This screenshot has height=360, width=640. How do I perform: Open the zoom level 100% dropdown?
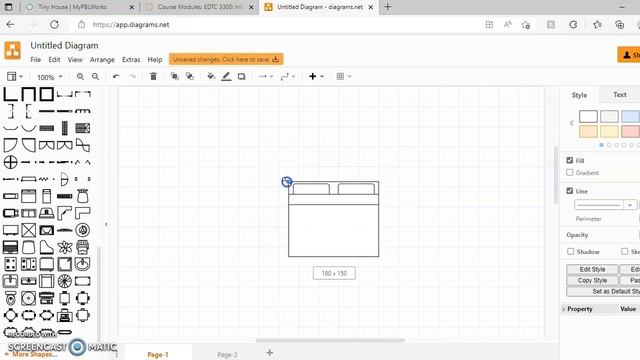(x=50, y=77)
